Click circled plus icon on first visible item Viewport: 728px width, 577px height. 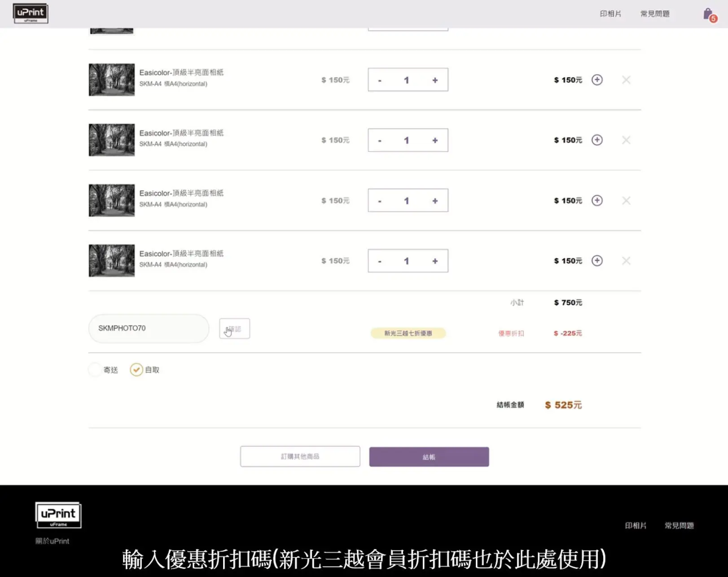click(596, 80)
